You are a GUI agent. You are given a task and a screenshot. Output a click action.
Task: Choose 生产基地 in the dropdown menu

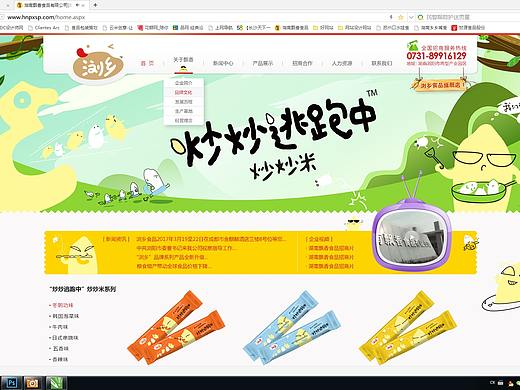pyautogui.click(x=184, y=111)
